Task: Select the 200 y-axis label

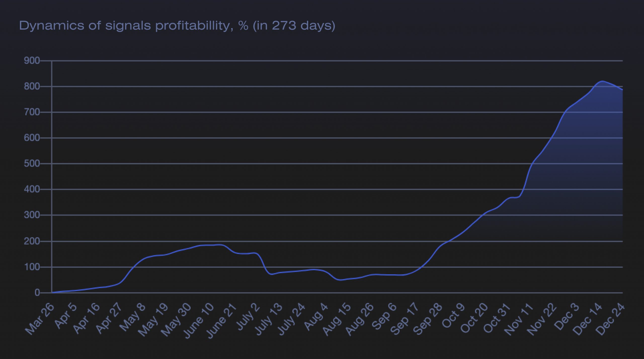Action: pyautogui.click(x=32, y=241)
